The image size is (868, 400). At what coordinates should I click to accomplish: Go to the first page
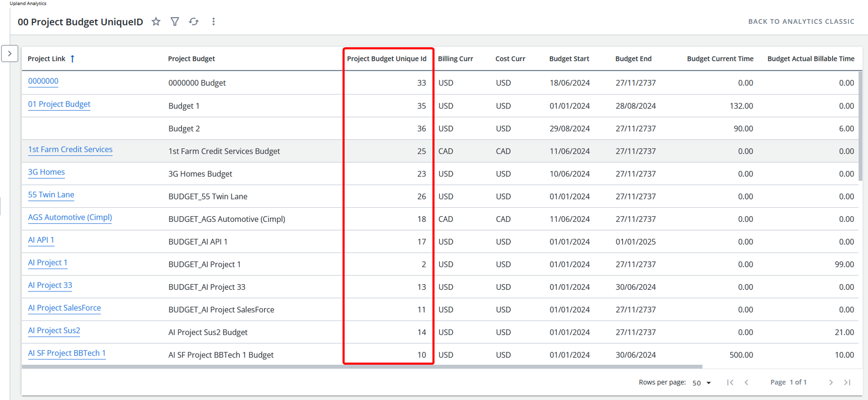coord(730,382)
